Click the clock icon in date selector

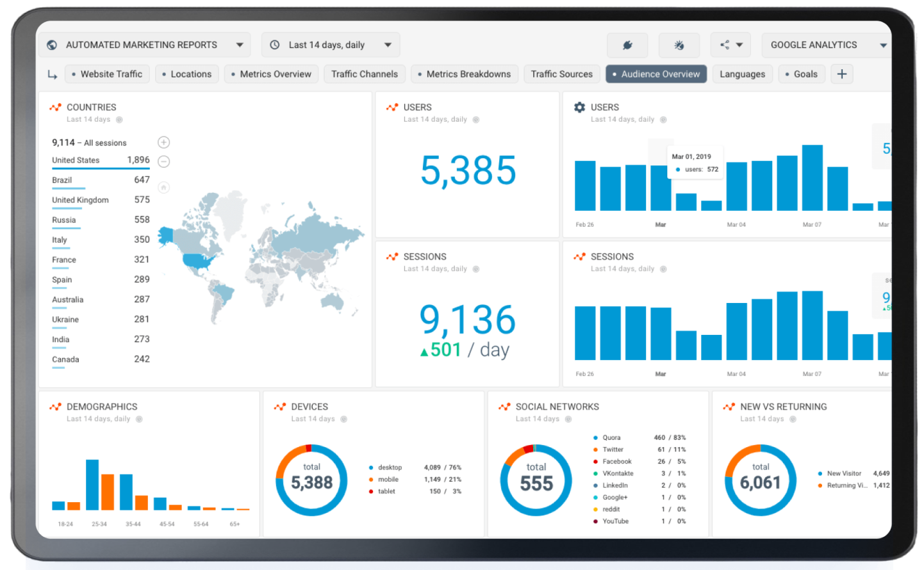click(274, 45)
